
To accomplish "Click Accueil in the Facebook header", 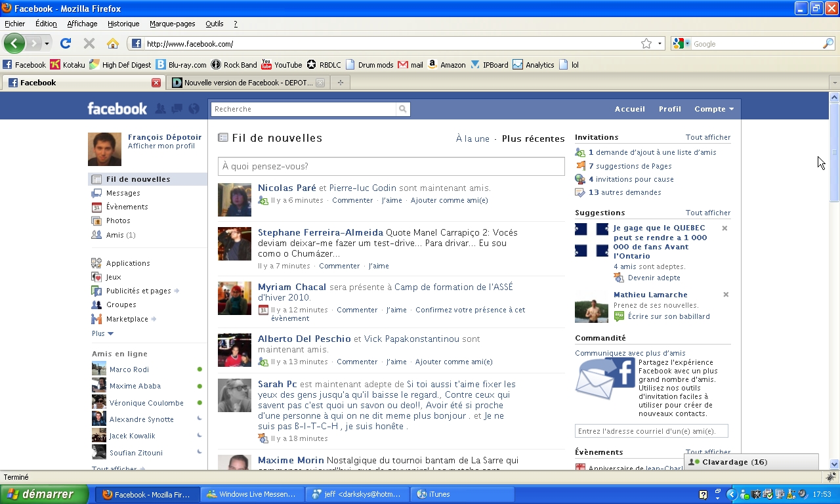I will point(630,109).
